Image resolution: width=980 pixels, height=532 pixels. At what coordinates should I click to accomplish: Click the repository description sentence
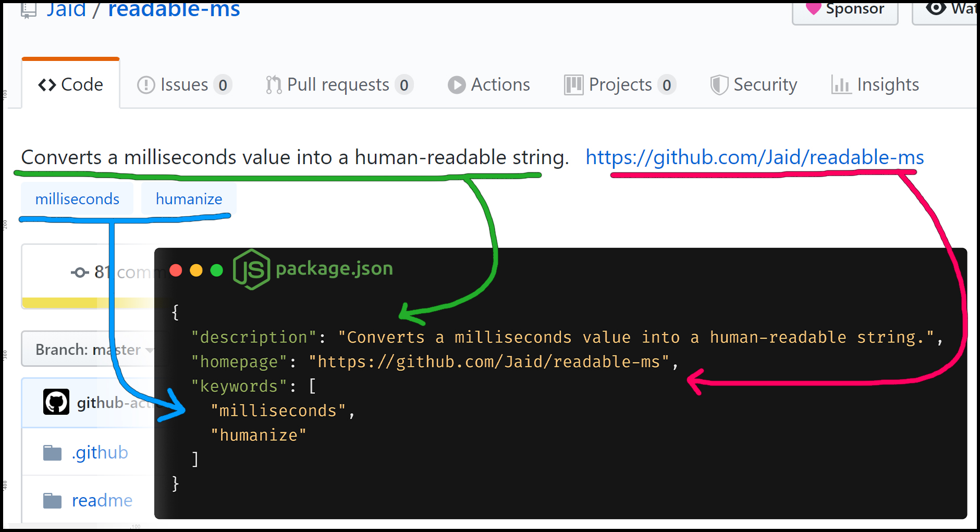[x=295, y=157]
